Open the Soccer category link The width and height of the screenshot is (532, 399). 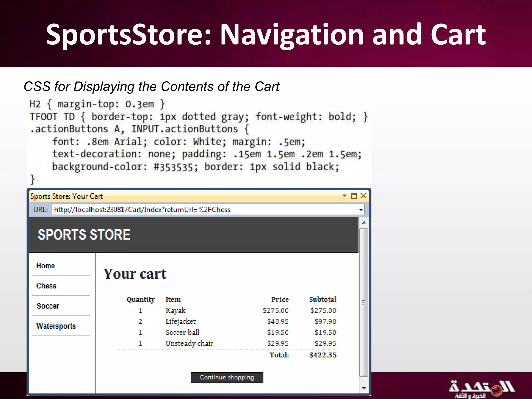click(48, 306)
